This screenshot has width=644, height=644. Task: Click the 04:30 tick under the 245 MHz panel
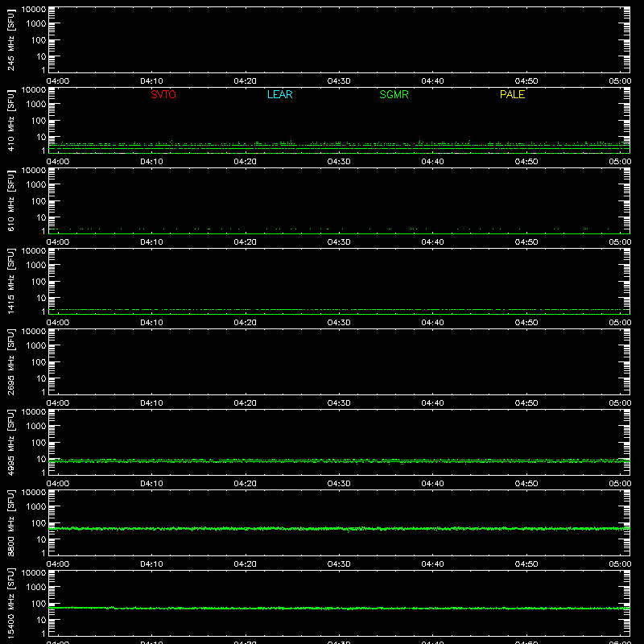coord(339,81)
